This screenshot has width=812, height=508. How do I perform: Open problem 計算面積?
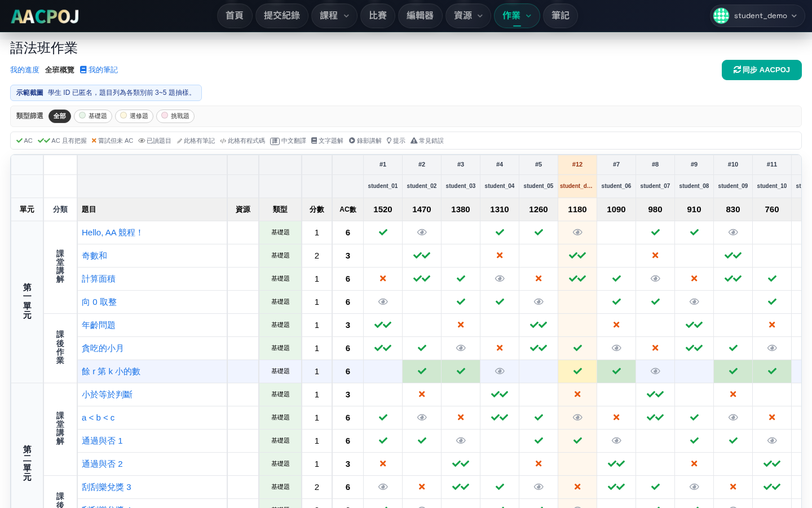[99, 279]
